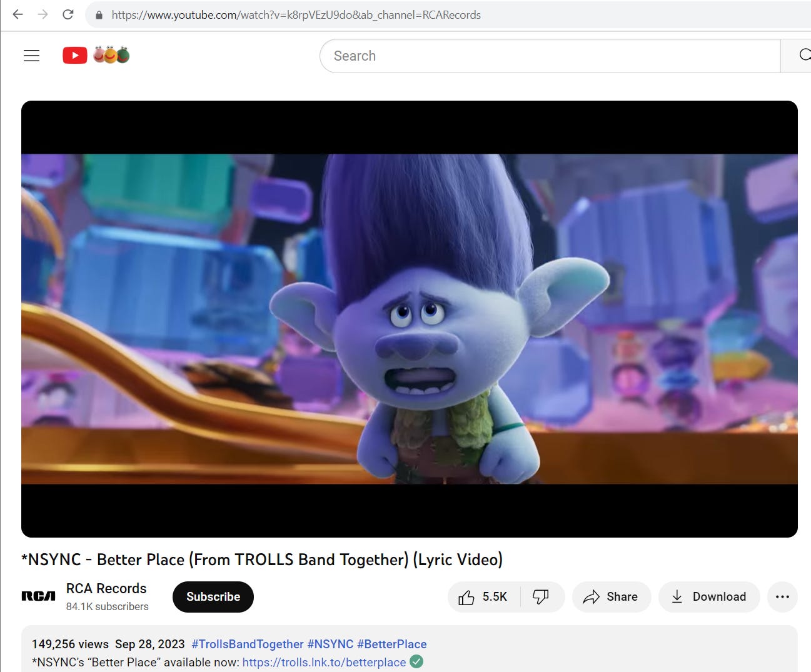The height and width of the screenshot is (672, 811).
Task: Open the RCA Records channel name
Action: click(106, 588)
